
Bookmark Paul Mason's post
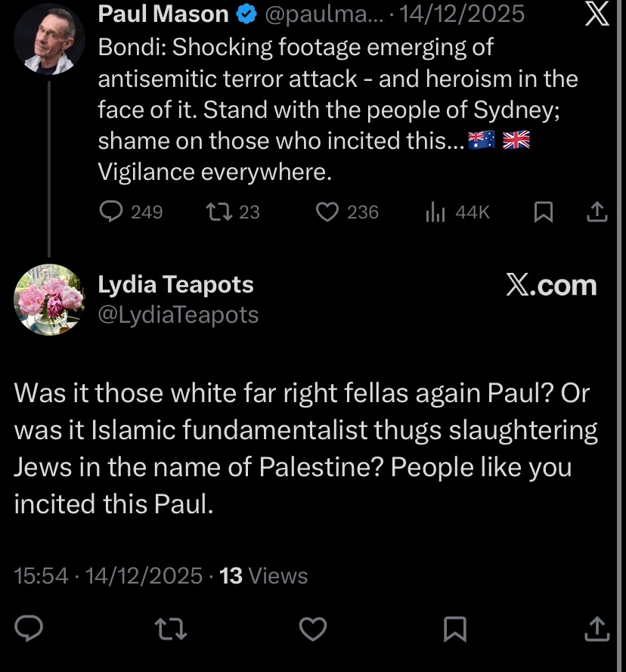(544, 212)
